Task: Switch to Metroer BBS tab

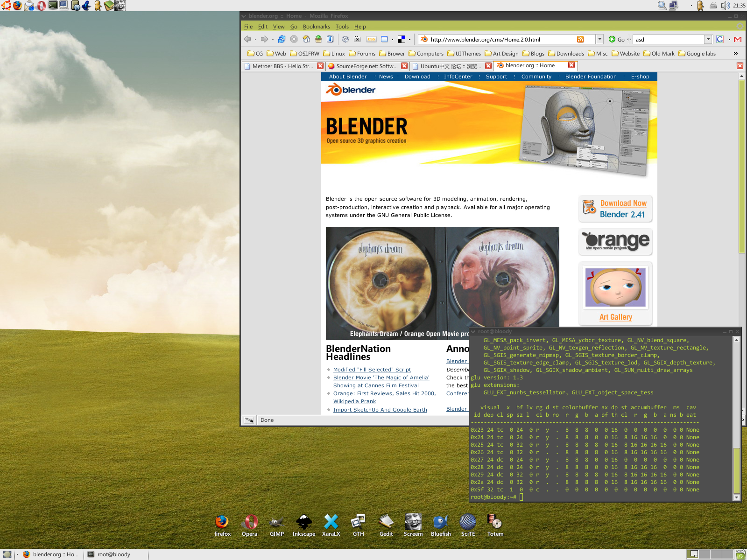Action: click(x=283, y=66)
